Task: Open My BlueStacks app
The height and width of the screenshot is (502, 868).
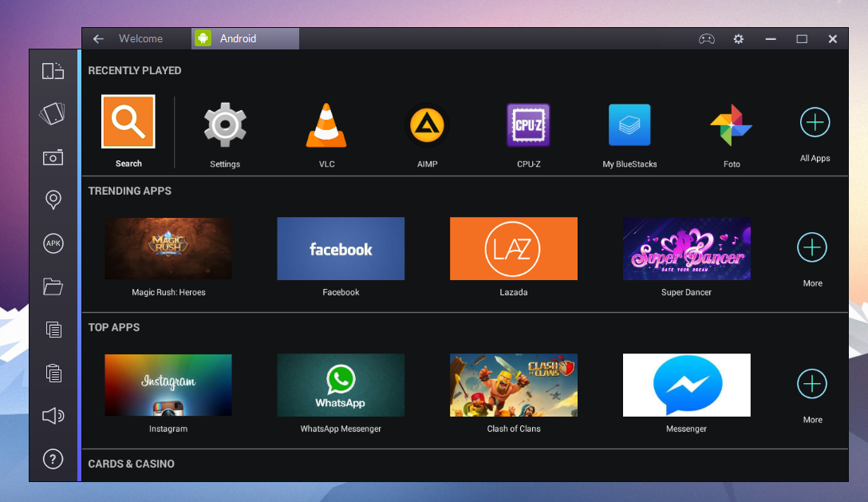Action: [629, 125]
